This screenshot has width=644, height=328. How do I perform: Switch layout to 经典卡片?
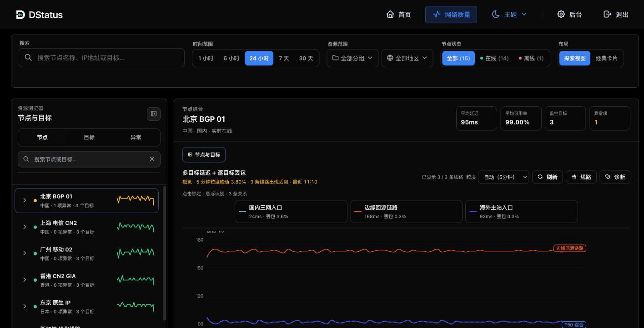[x=607, y=58]
